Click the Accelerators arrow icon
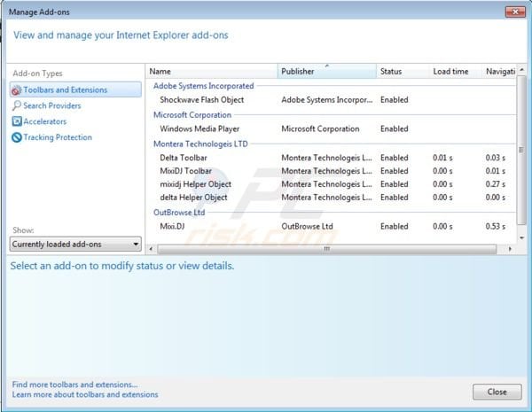This screenshot has width=532, height=412. tap(17, 121)
